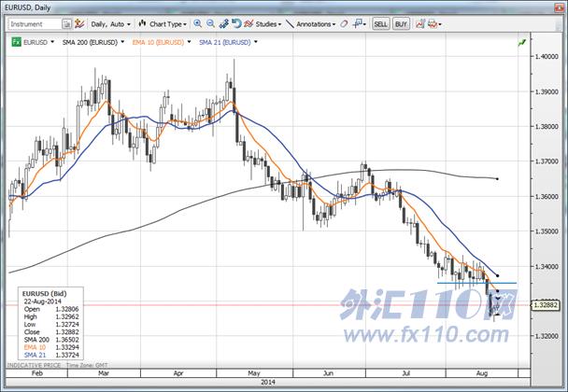Open the crosshair cursor tool dropdown
Screen dimensions: 568x392
[x=360, y=24]
